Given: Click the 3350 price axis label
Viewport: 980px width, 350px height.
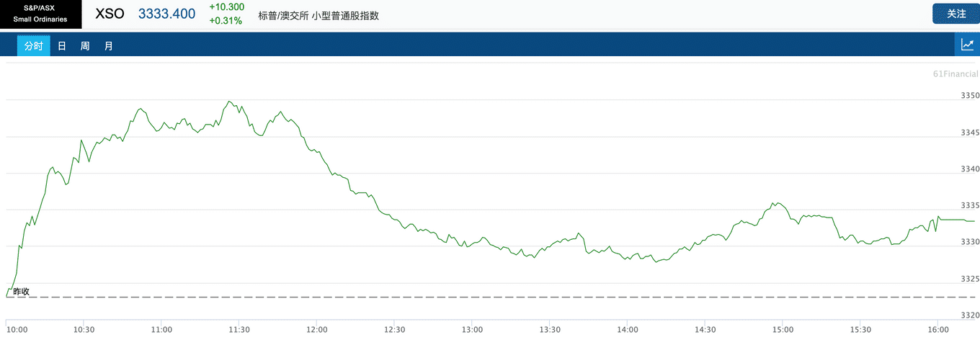Looking at the screenshot, I should 970,96.
